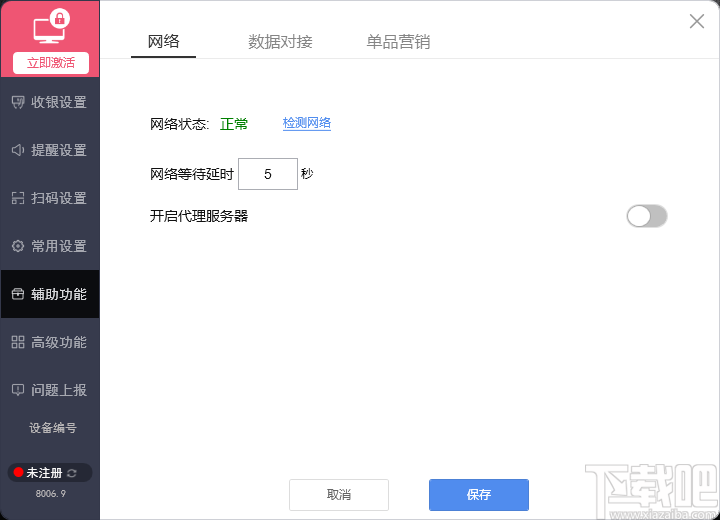Screen dimensions: 720x520
Task: Click the 收银设置 cash register icon
Action: coord(18,102)
